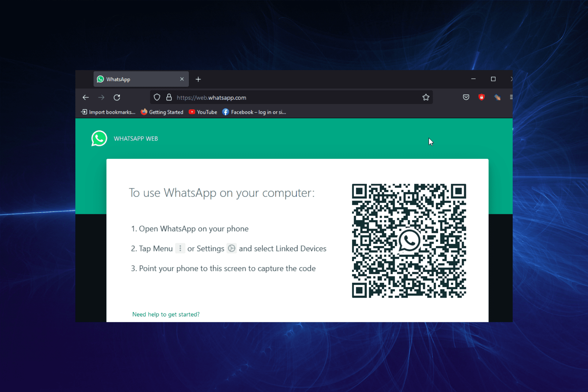Viewport: 588px width, 392px height.
Task: Click the three-dot Menu icon in step 2
Action: (x=180, y=248)
